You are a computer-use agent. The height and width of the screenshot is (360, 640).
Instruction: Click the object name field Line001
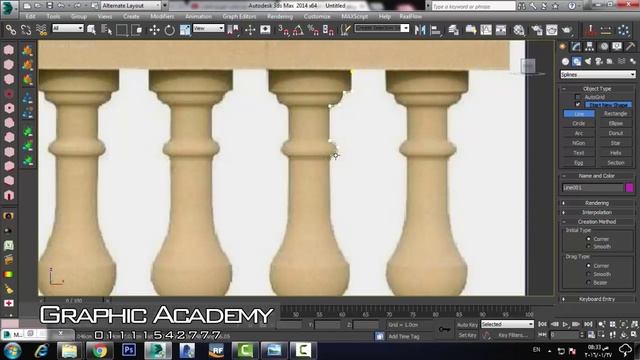tap(593, 188)
